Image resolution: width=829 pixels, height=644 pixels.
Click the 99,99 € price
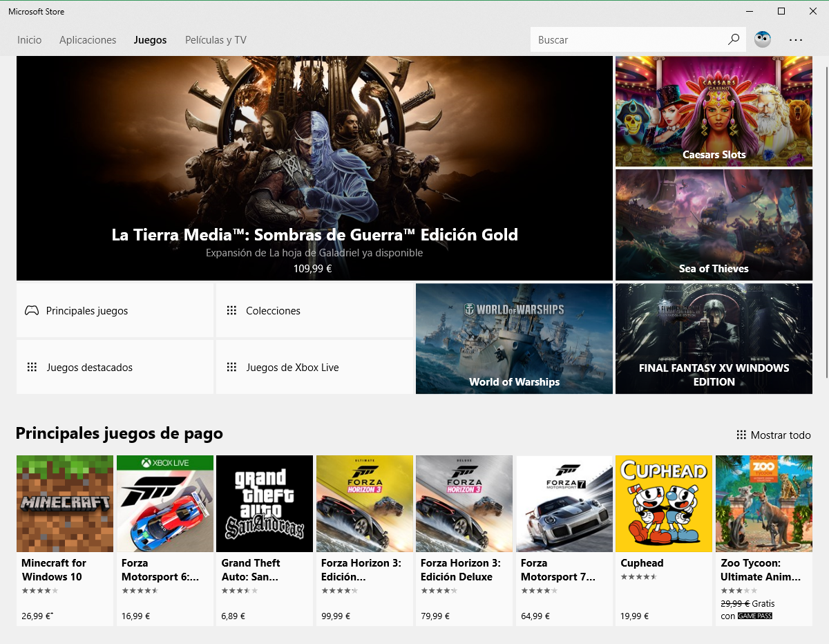tap(336, 616)
